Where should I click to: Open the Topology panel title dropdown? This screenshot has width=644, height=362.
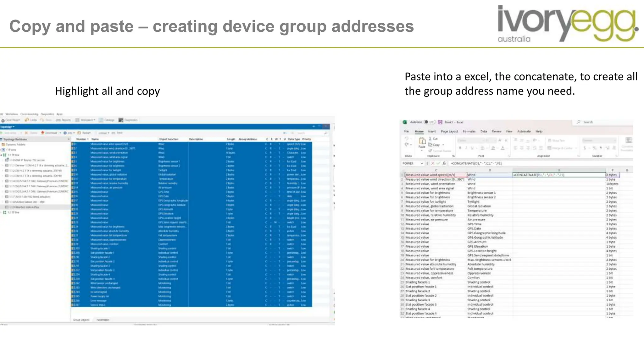[14, 127]
